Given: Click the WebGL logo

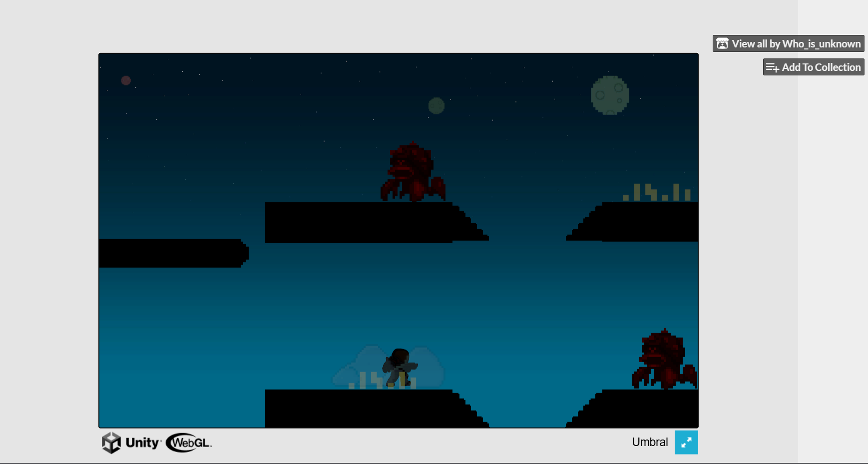Looking at the screenshot, I should (x=189, y=443).
